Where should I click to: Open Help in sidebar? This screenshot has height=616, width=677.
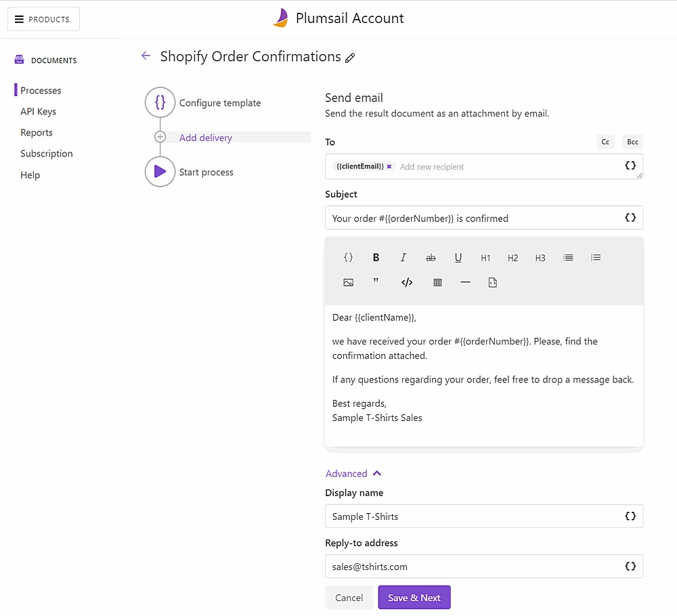coord(30,175)
